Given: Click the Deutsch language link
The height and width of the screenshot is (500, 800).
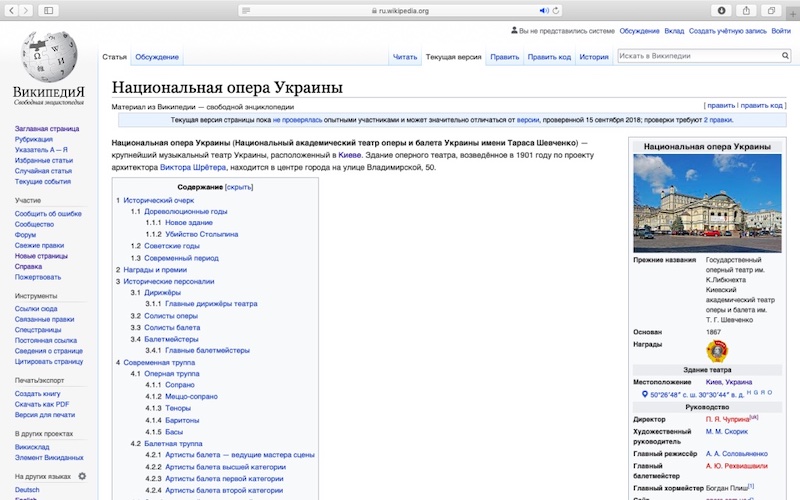Looking at the screenshot, I should tap(27, 490).
